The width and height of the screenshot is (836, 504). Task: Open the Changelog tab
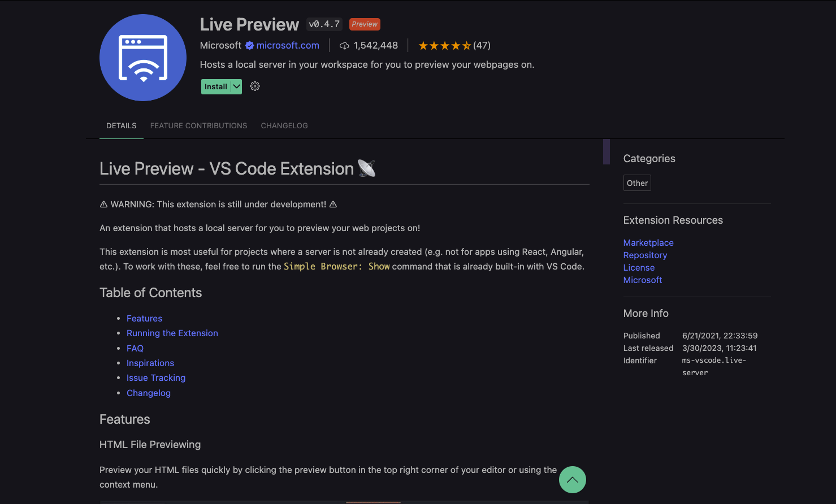point(284,125)
